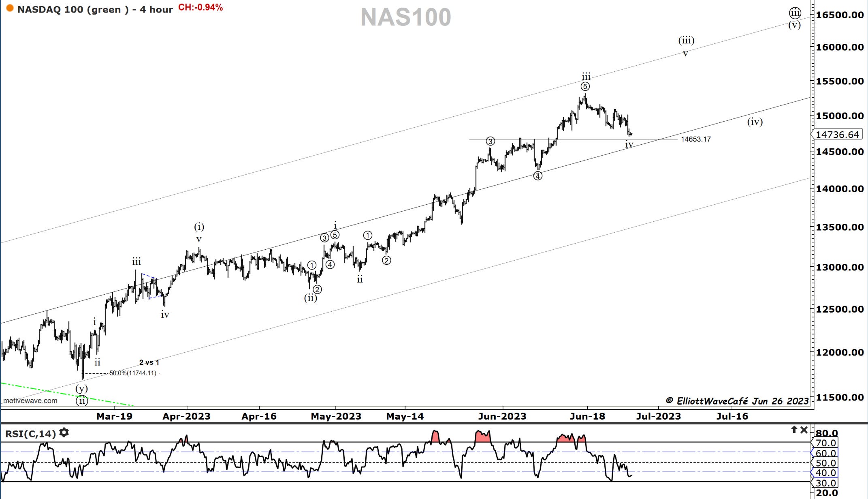Select circled 5 wave label at June top

point(585,86)
